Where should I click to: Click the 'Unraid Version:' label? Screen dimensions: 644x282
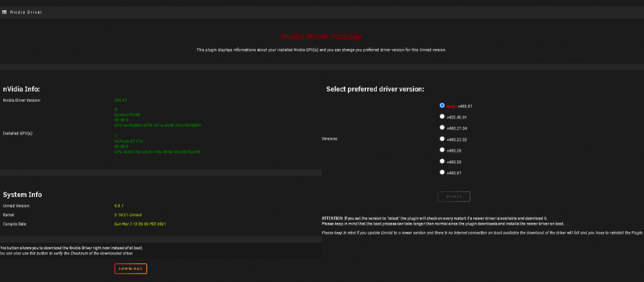17,205
